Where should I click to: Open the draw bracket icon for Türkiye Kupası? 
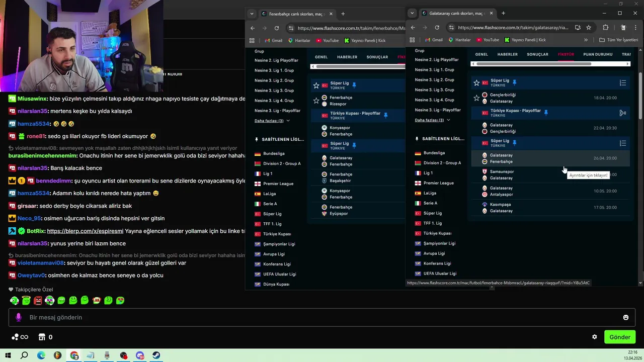tap(623, 113)
